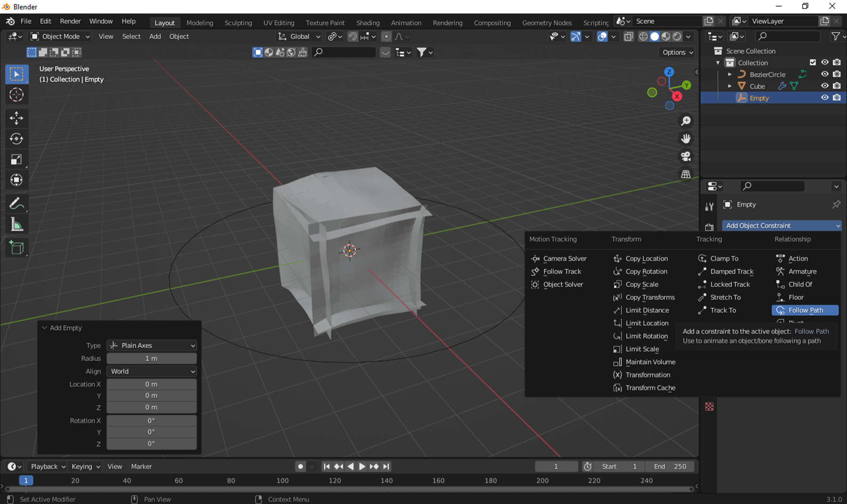Toggle camera view icon
This screenshot has height=504, width=847.
[x=686, y=156]
